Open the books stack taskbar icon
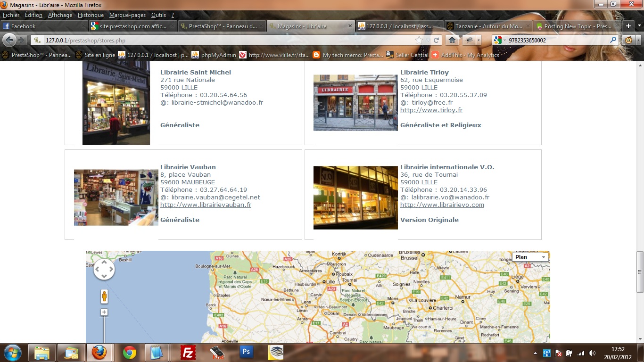This screenshot has width=644, height=362. 276,353
